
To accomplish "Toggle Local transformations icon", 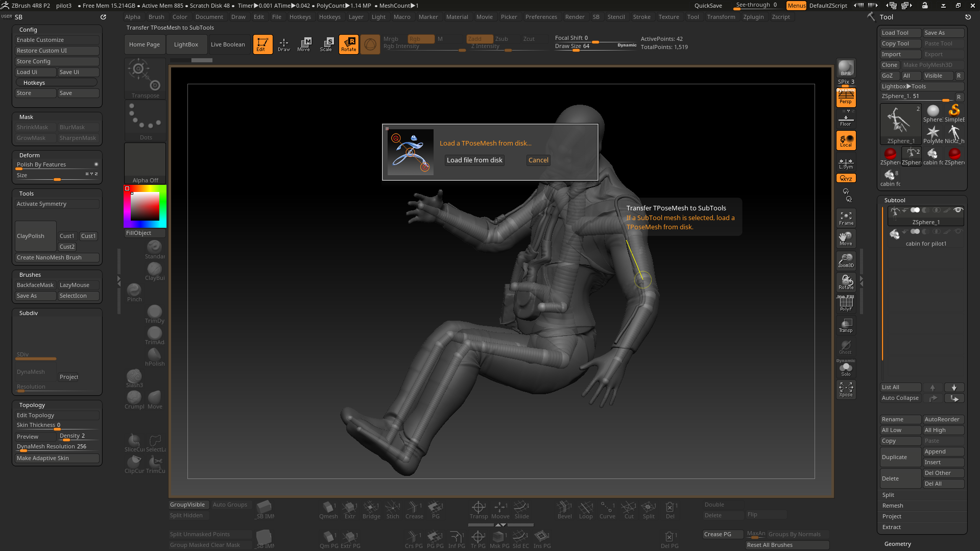I will pos(846,140).
